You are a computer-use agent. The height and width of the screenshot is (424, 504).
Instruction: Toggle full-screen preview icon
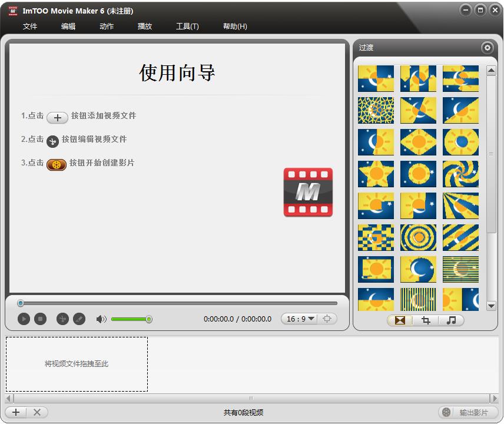[327, 319]
